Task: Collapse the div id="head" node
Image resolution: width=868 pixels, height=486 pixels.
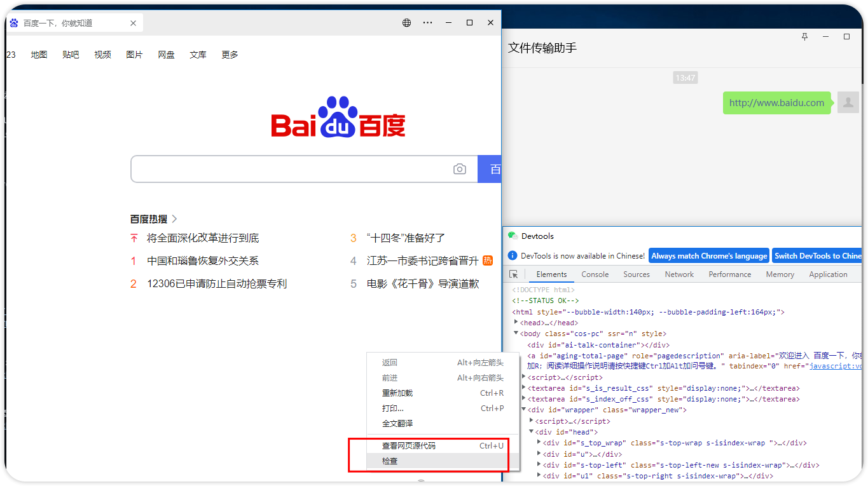Action: [532, 431]
